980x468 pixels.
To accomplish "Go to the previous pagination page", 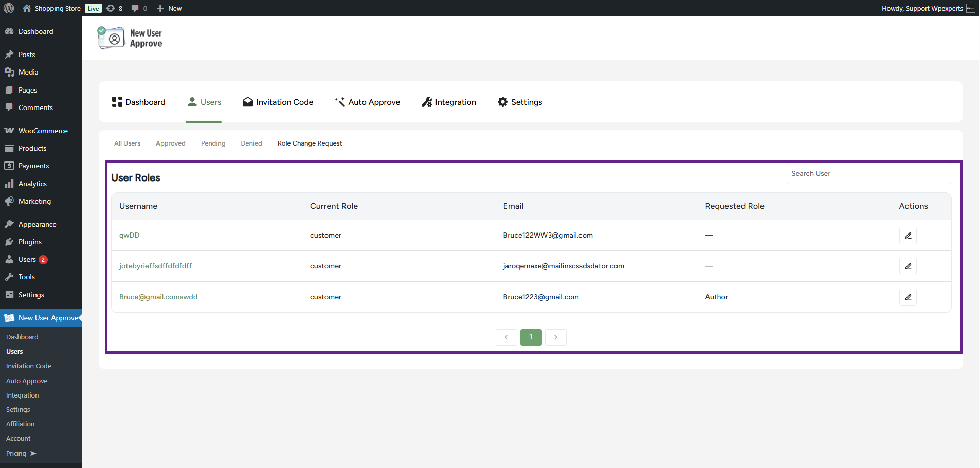I will (x=506, y=337).
